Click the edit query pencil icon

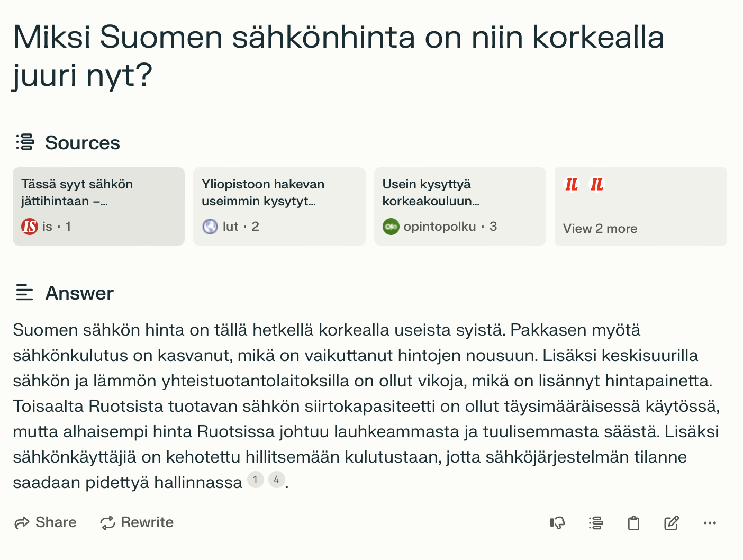pyautogui.click(x=672, y=523)
